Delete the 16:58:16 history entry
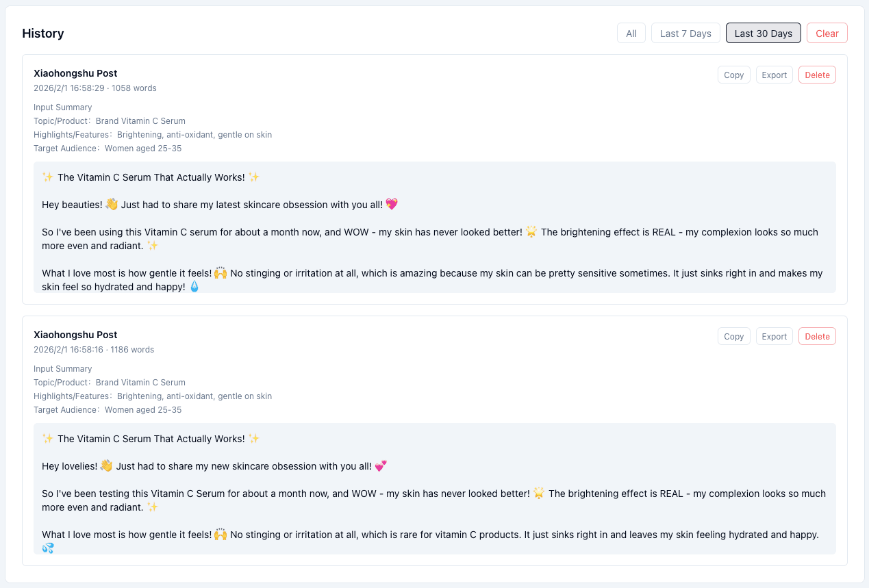The height and width of the screenshot is (588, 869). coord(816,337)
